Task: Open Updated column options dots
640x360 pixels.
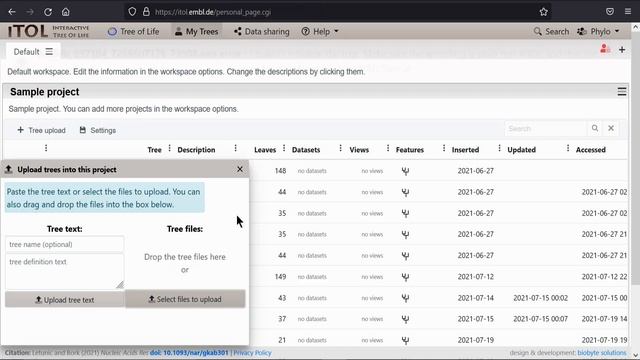Action: click(x=568, y=148)
